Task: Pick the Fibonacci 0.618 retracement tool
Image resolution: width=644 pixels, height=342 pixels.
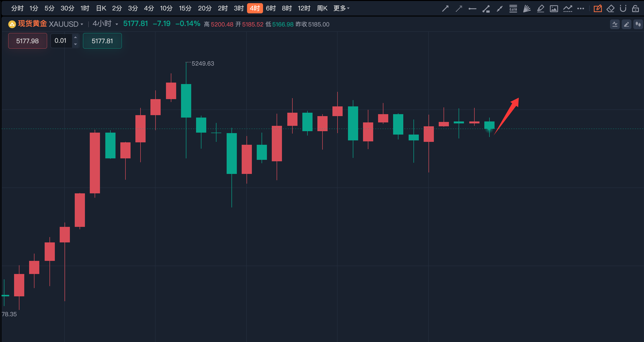Action: click(513, 9)
